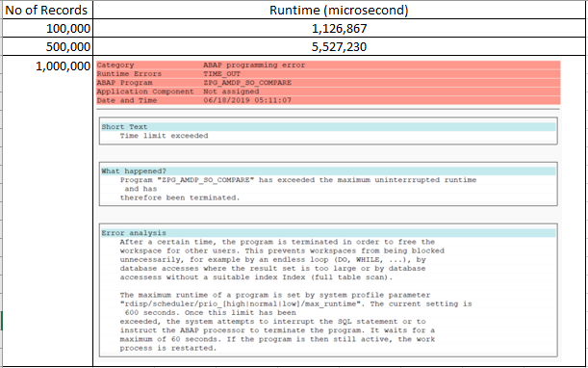This screenshot has width=588, height=368.
Task: Click the 'Date and Time' label
Action: coord(127,100)
